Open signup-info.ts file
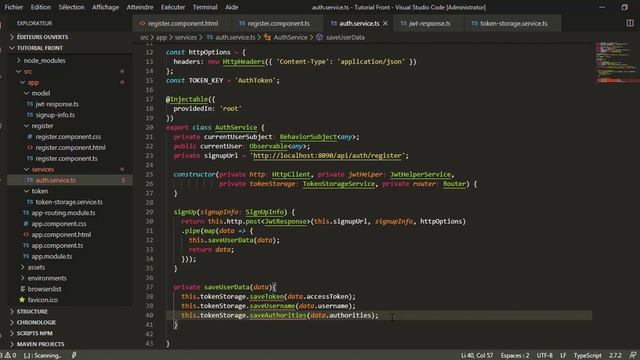Screen dimensions: 640x360 point(55,115)
